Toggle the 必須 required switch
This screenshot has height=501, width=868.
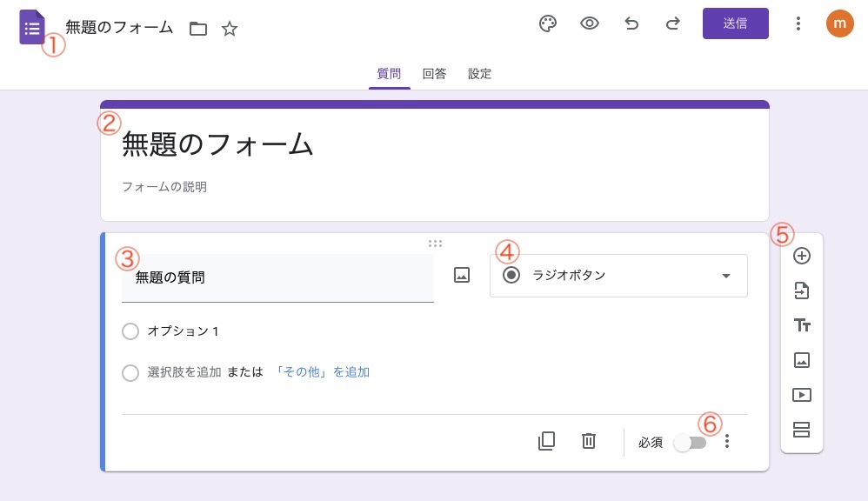point(689,443)
